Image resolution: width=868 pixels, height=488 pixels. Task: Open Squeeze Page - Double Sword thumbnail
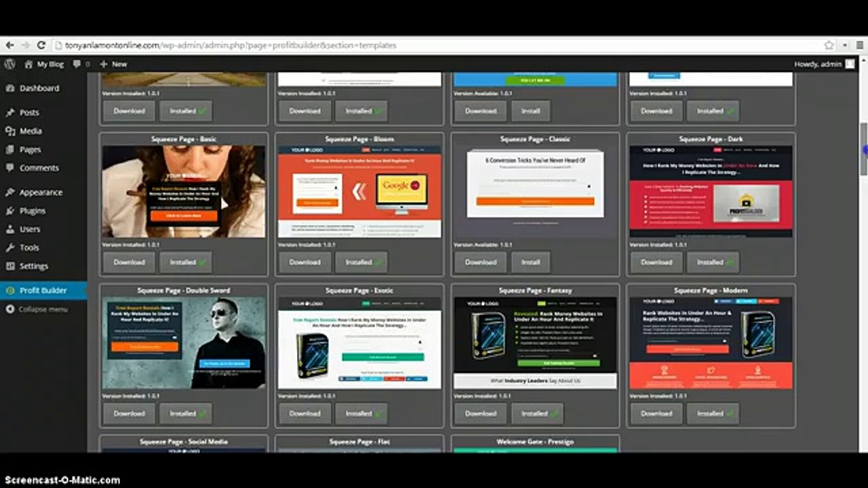[184, 342]
